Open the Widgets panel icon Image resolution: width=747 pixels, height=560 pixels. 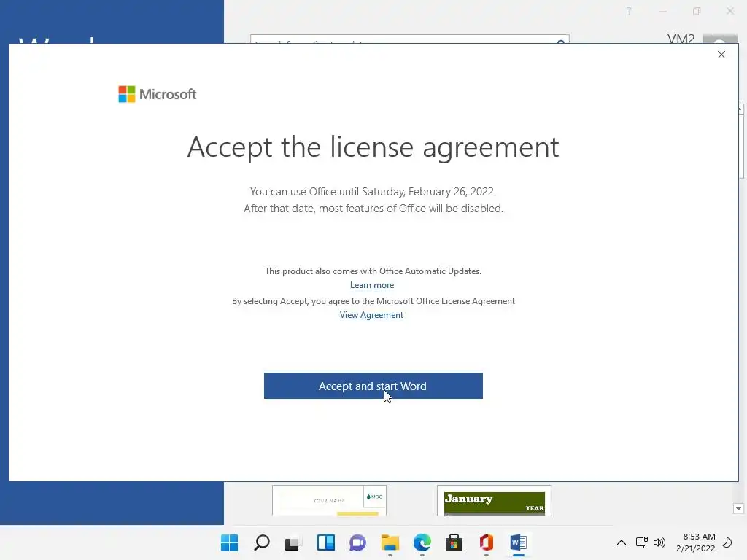coord(326,542)
